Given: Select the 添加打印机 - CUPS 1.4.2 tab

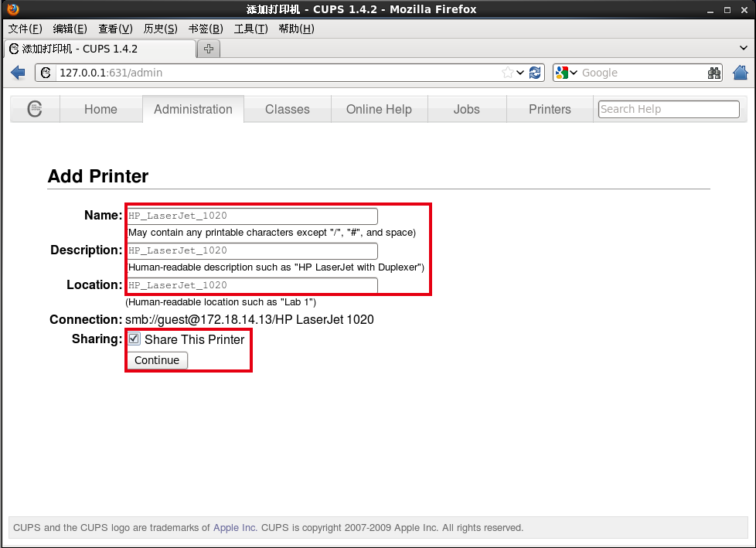Looking at the screenshot, I should pyautogui.click(x=100, y=49).
